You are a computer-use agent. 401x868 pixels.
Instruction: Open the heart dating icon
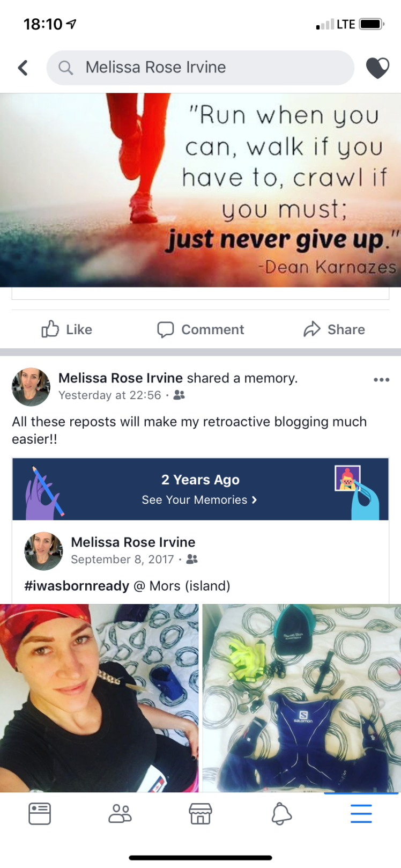377,68
